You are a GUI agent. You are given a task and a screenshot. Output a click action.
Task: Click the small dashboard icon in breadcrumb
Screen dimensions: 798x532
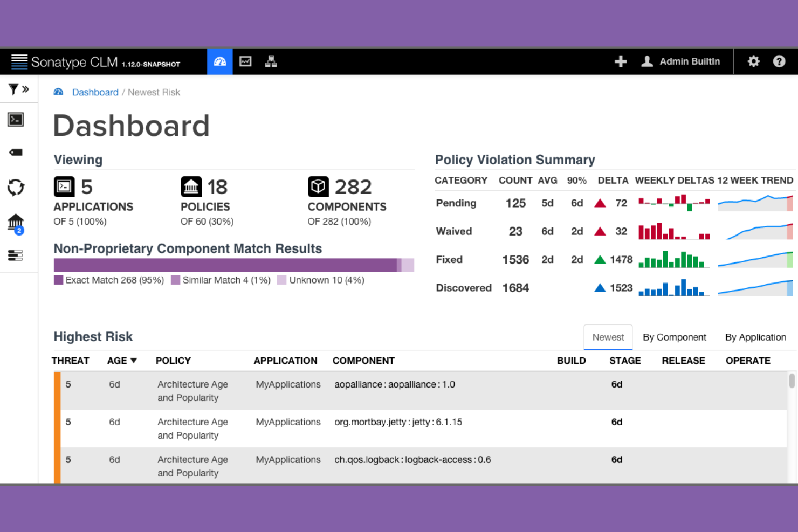tap(58, 92)
